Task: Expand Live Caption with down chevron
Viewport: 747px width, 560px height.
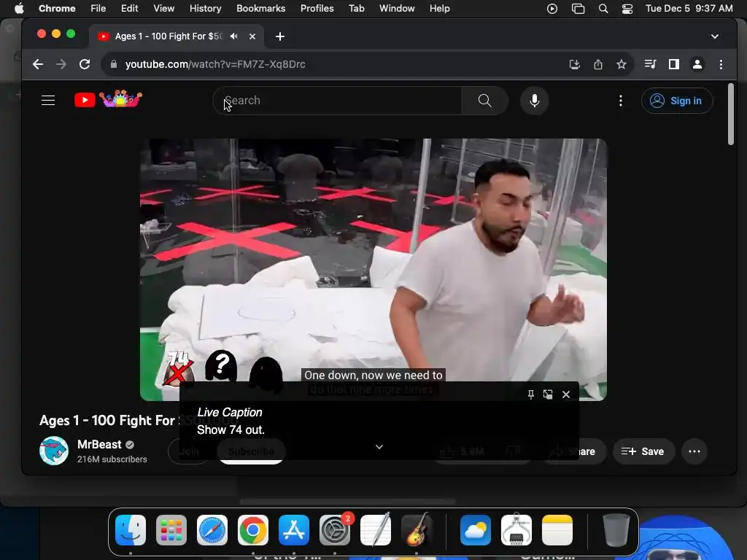Action: 379,447
